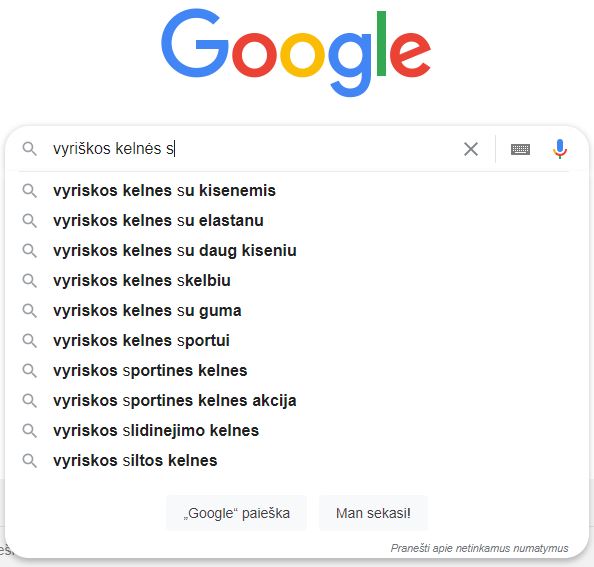This screenshot has height=567, width=594.
Task: Select suggestion 'vyriskos kelnes su elastanu'
Action: [x=294, y=220]
